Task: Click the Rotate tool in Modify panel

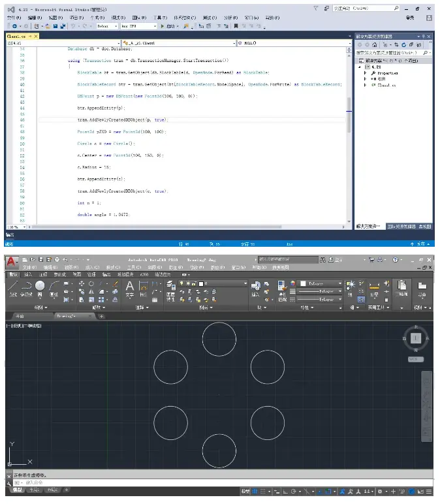Action: 91,283
